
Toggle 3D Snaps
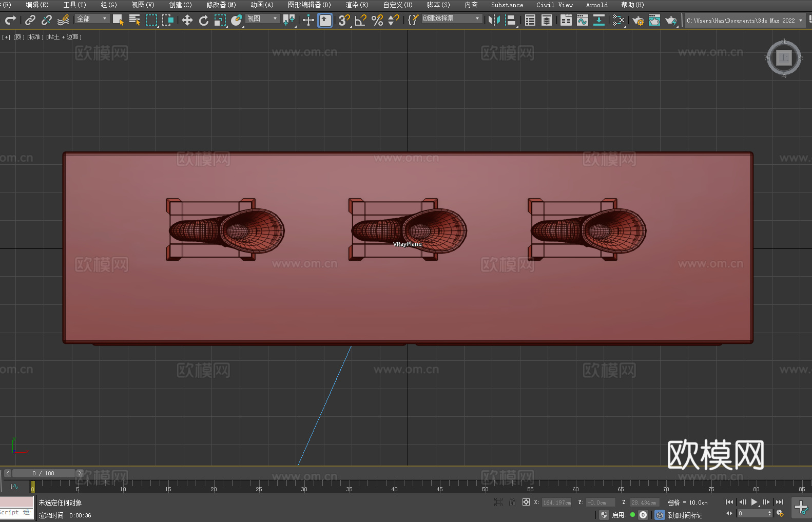(344, 20)
